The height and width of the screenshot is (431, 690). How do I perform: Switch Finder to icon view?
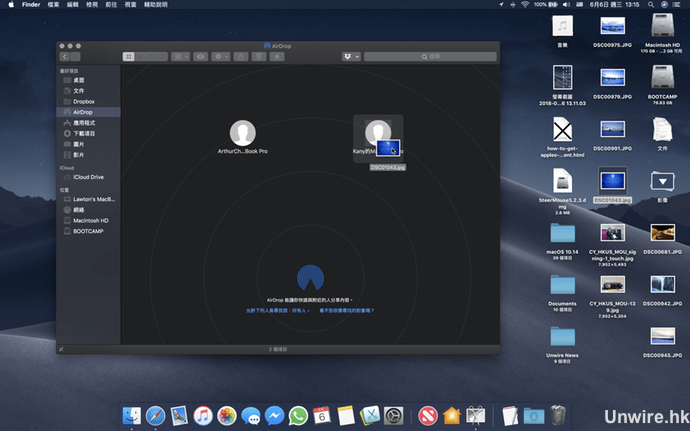128,56
